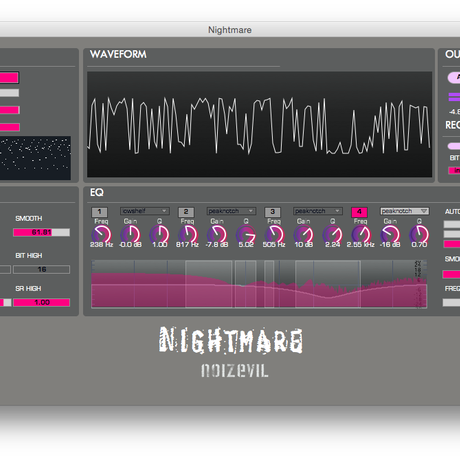
Task: Toggle EQ band 2 button
Action: click(186, 212)
